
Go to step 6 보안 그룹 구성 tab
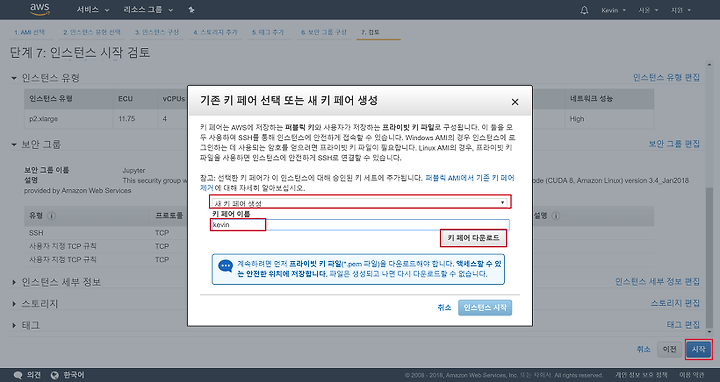pyautogui.click(x=324, y=32)
